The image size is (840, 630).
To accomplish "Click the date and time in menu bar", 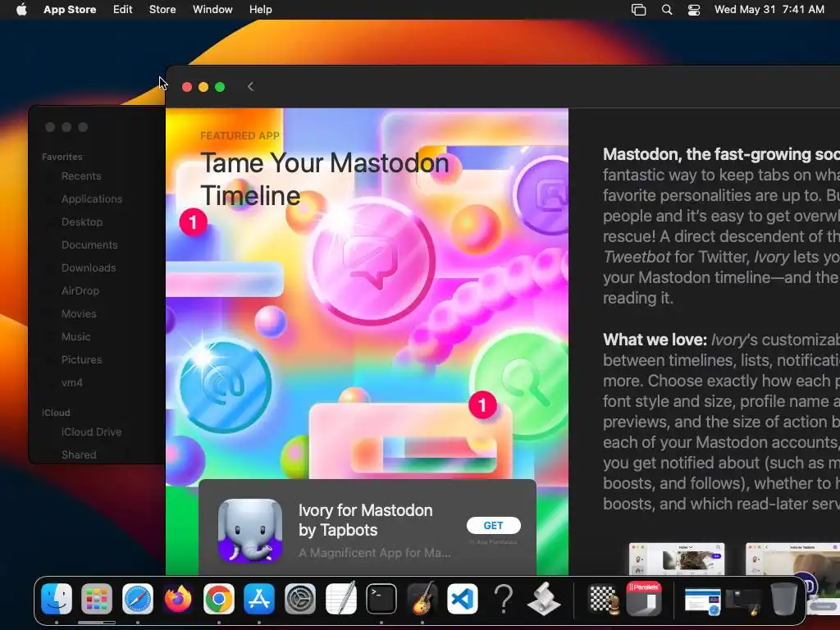I will click(769, 10).
